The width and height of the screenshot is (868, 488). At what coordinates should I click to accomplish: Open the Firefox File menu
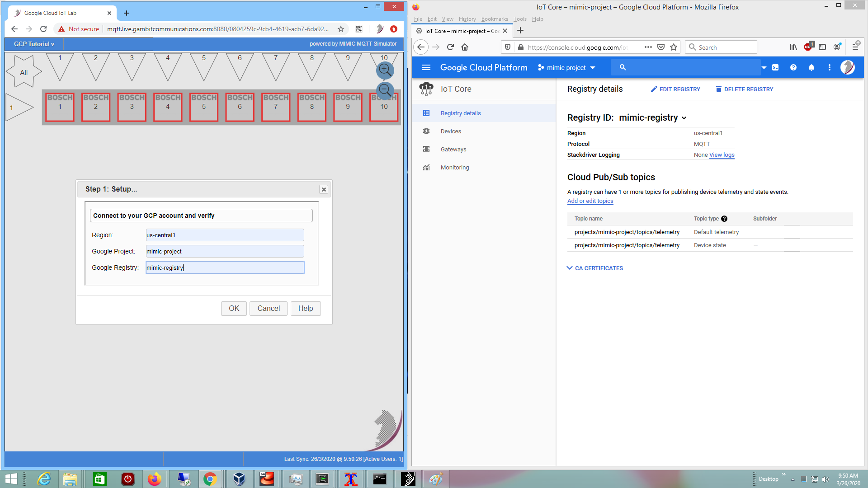[x=418, y=19]
